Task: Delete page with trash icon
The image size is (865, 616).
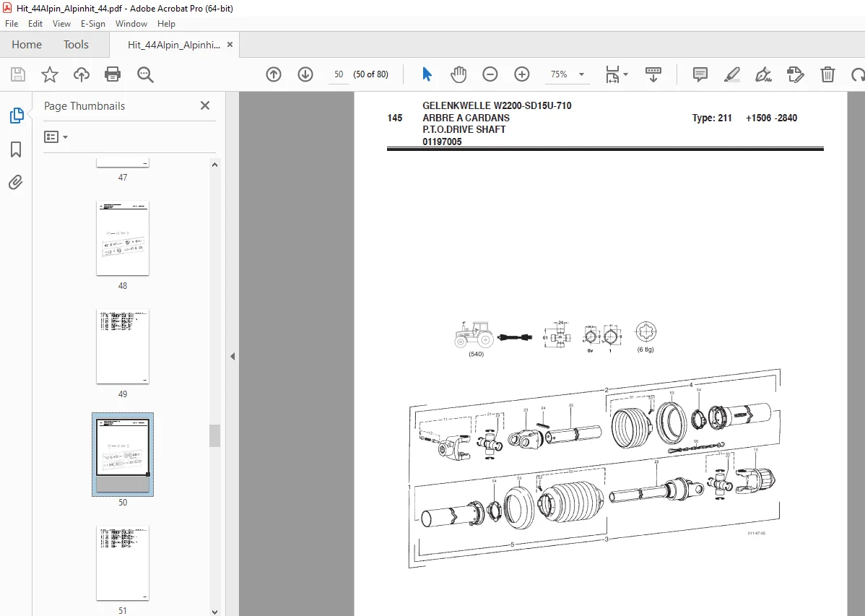Action: coord(827,74)
